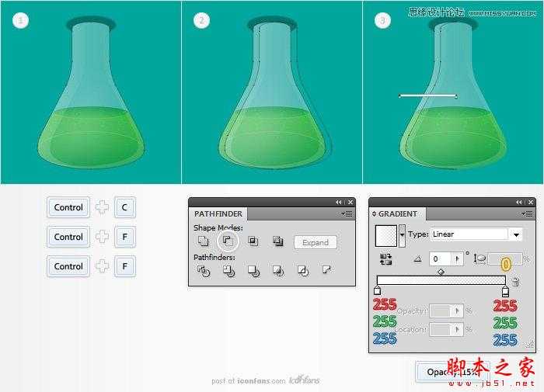Open the Pathfinder panel options menu

point(347,213)
